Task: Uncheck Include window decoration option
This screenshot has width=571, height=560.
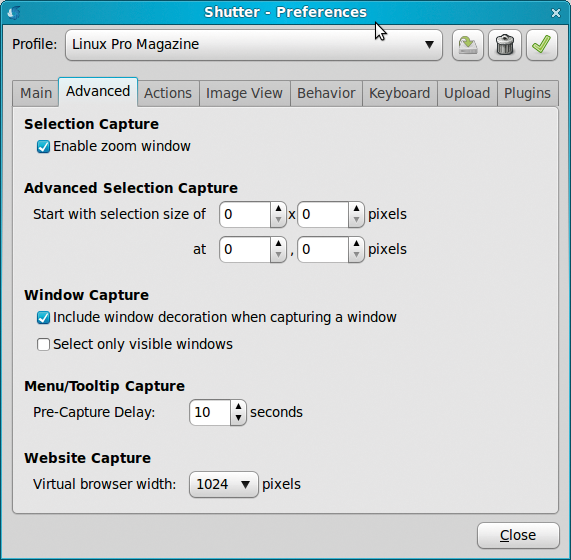Action: click(x=43, y=318)
